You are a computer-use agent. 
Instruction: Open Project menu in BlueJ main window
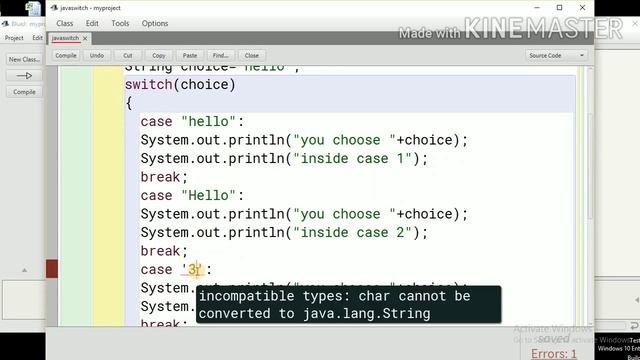[14, 38]
